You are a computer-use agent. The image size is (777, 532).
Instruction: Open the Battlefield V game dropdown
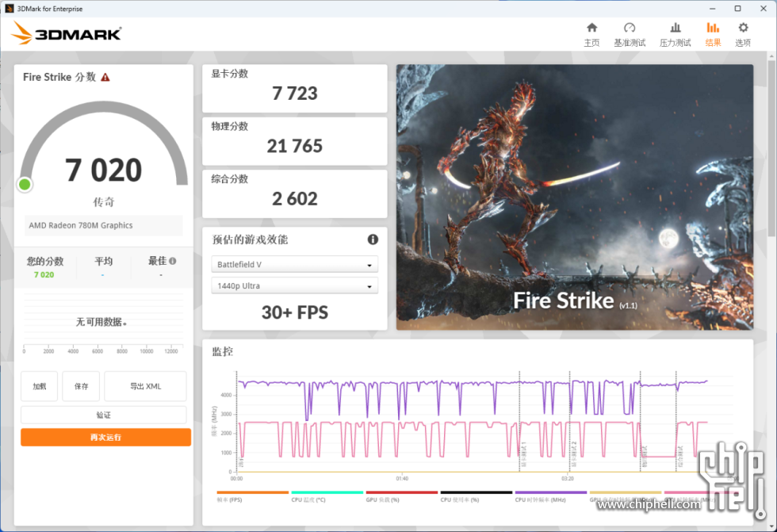294,264
